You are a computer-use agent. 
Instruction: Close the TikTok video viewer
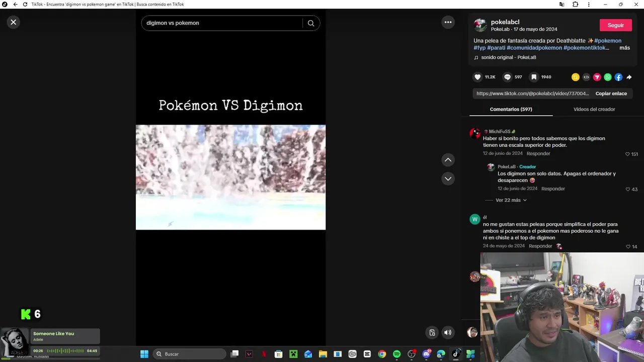click(x=14, y=22)
